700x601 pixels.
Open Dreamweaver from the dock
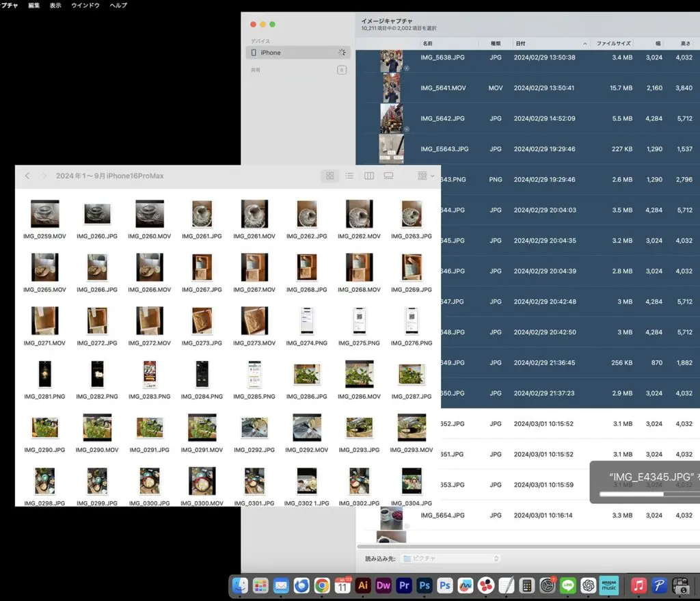coord(383,586)
